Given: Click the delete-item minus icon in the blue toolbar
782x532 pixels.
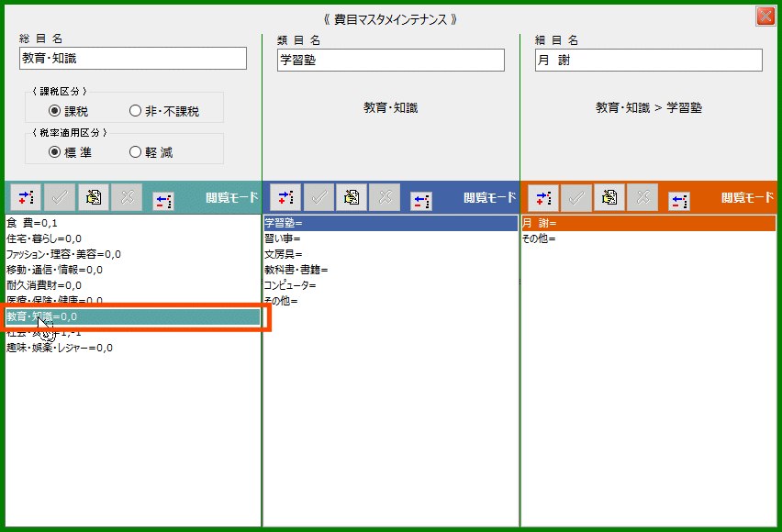Looking at the screenshot, I should click(x=421, y=201).
